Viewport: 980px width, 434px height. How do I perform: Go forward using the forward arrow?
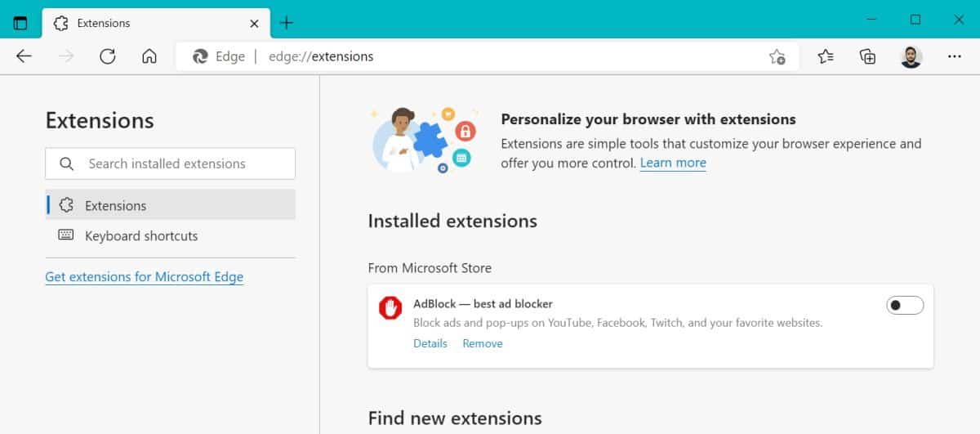coord(66,56)
